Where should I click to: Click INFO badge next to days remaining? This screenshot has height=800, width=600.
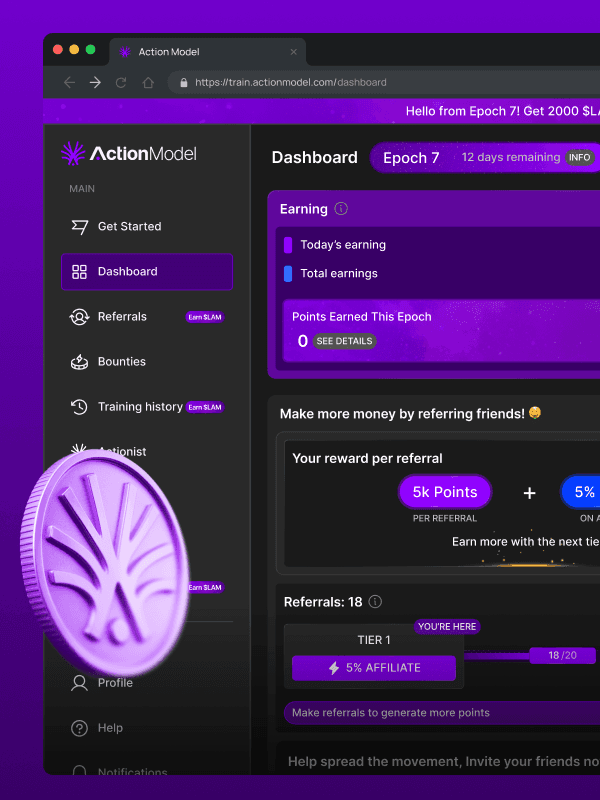pos(580,158)
